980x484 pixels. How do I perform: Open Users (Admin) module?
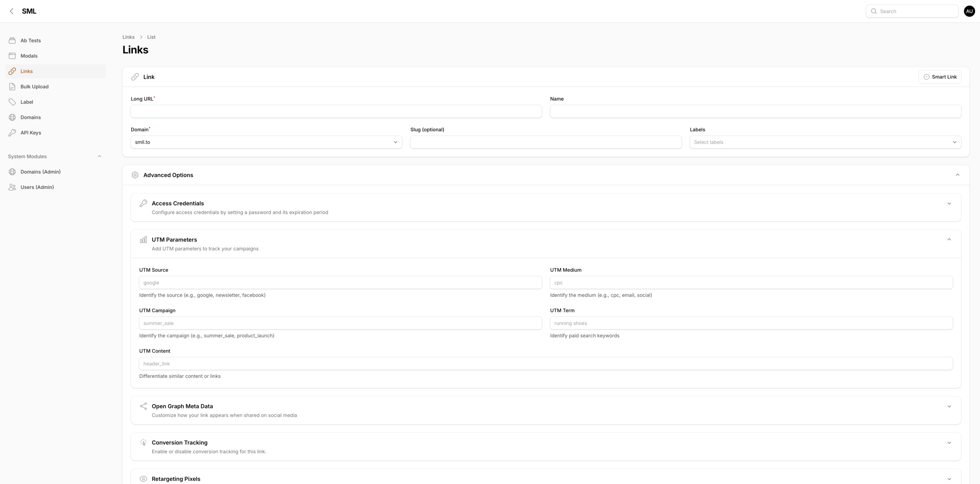click(x=37, y=187)
